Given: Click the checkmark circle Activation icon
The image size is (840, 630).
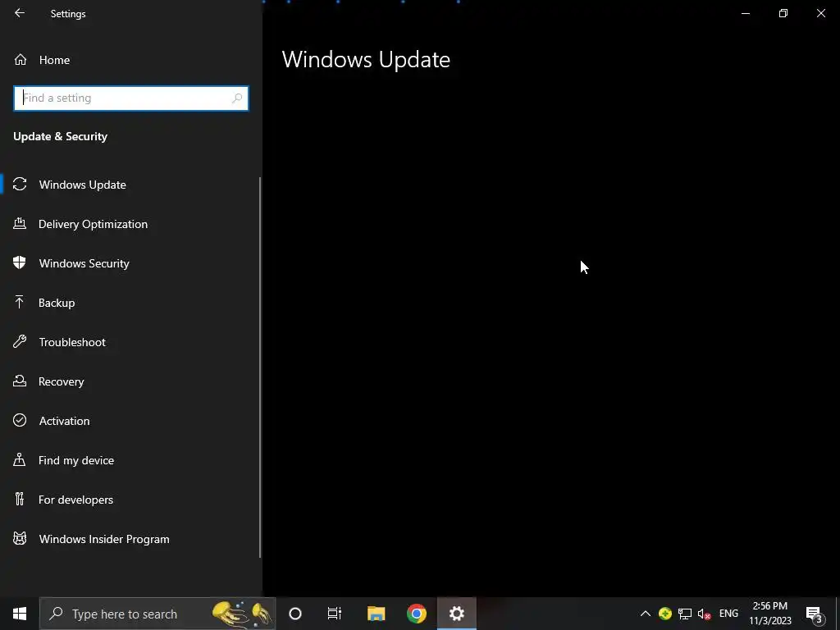Looking at the screenshot, I should 20,420.
